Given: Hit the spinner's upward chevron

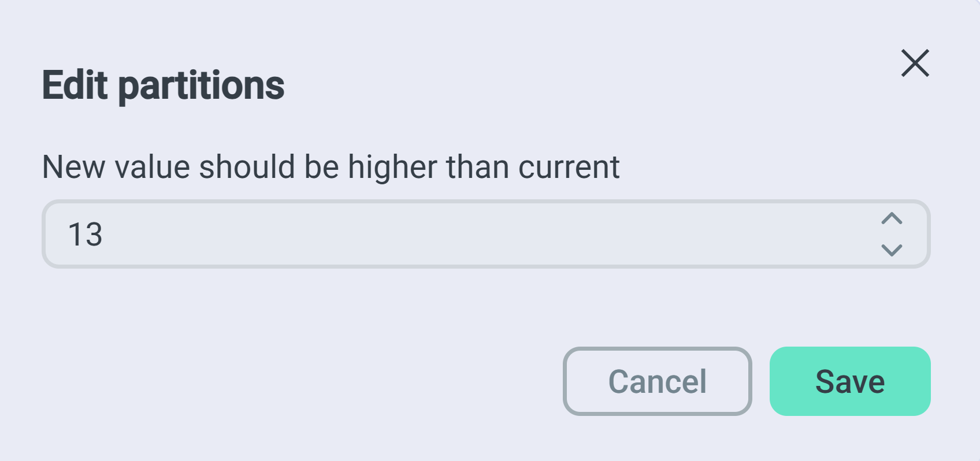Looking at the screenshot, I should [892, 219].
